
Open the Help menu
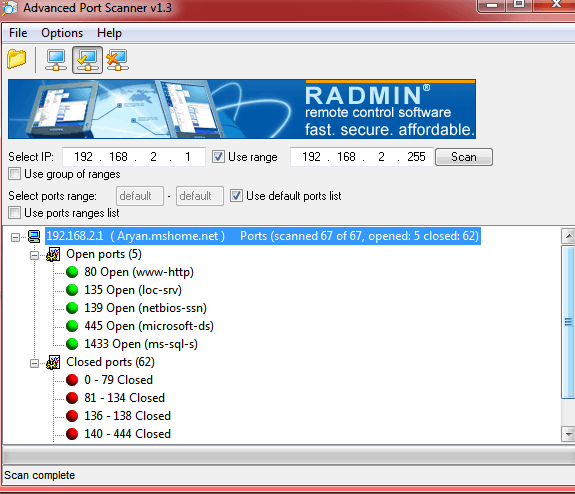tap(109, 33)
